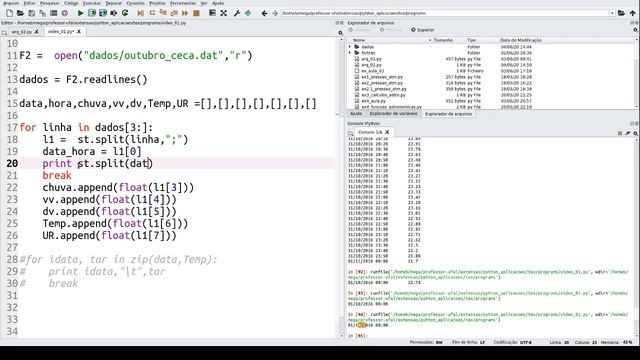Open the working directory path dropdown

click(612, 13)
